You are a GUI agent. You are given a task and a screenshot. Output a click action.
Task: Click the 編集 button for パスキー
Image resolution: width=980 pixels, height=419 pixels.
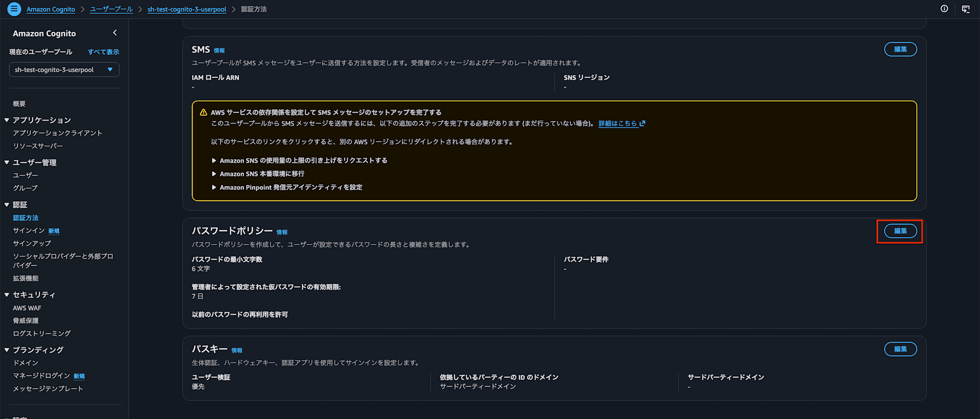point(900,349)
